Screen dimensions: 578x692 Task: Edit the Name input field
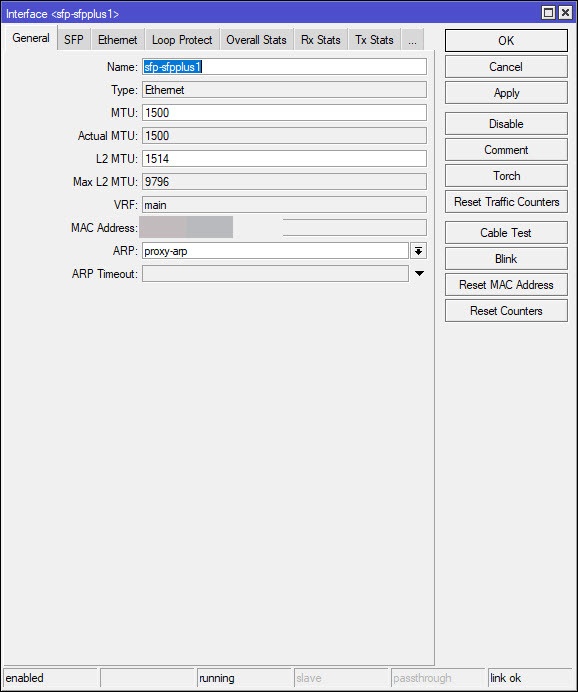pyautogui.click(x=284, y=67)
